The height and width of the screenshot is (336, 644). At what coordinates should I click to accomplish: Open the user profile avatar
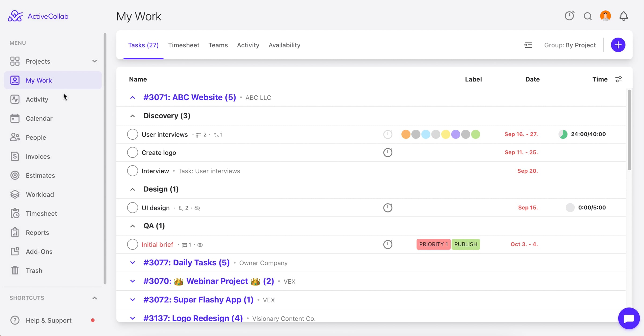606,16
